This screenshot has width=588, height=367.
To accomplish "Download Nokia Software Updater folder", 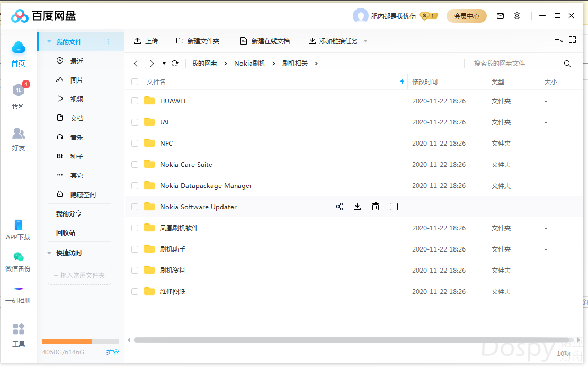I will (358, 207).
